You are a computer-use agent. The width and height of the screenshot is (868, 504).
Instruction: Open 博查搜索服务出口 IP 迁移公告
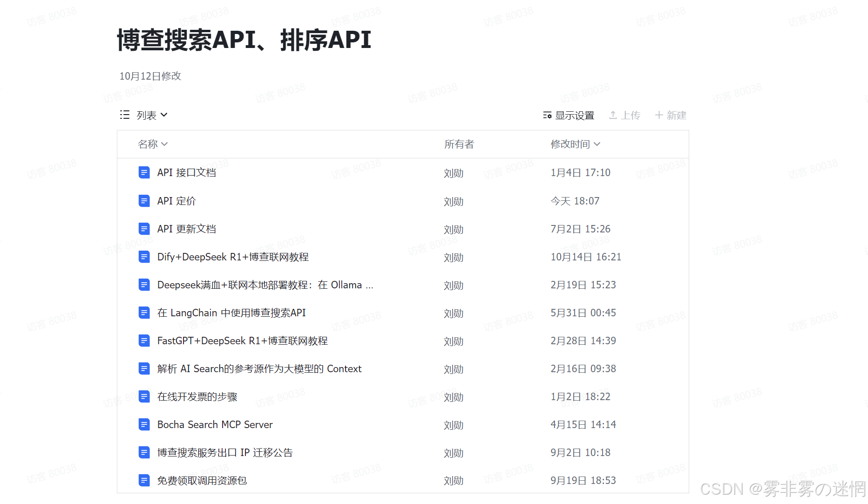tap(225, 452)
